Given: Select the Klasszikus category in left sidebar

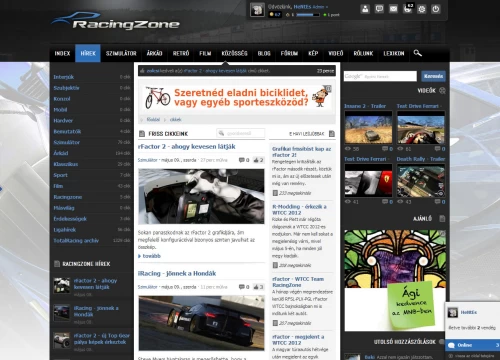Looking at the screenshot, I should coord(66,164).
